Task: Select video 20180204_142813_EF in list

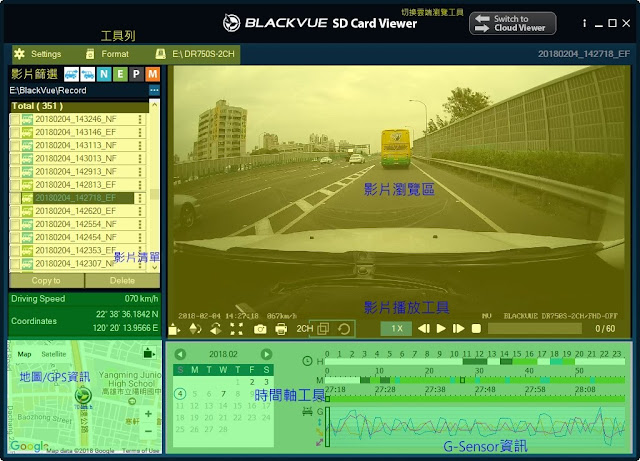Action: click(x=76, y=185)
